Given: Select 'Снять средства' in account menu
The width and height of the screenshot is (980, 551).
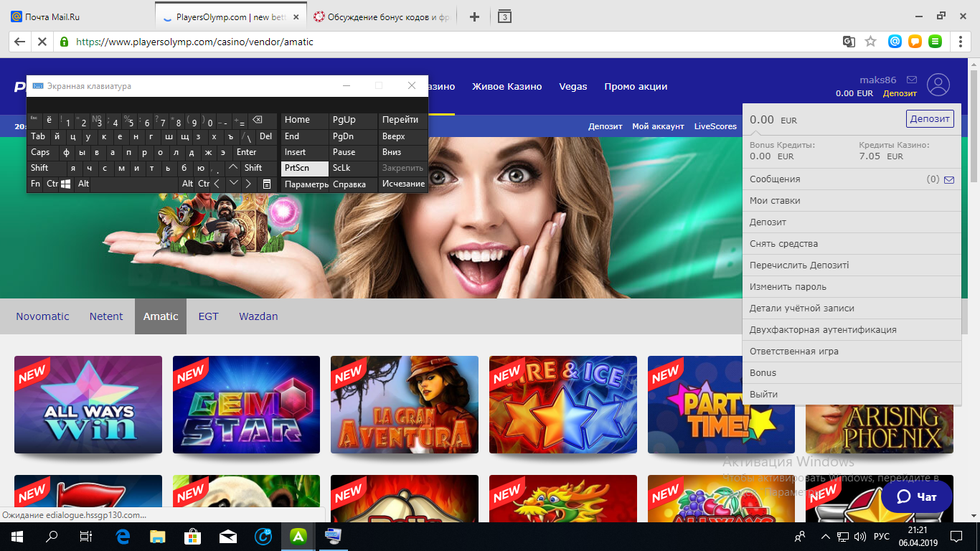Looking at the screenshot, I should [783, 244].
